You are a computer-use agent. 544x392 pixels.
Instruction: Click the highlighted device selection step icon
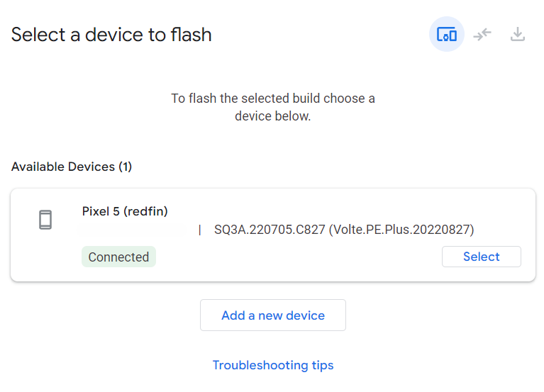pos(447,34)
